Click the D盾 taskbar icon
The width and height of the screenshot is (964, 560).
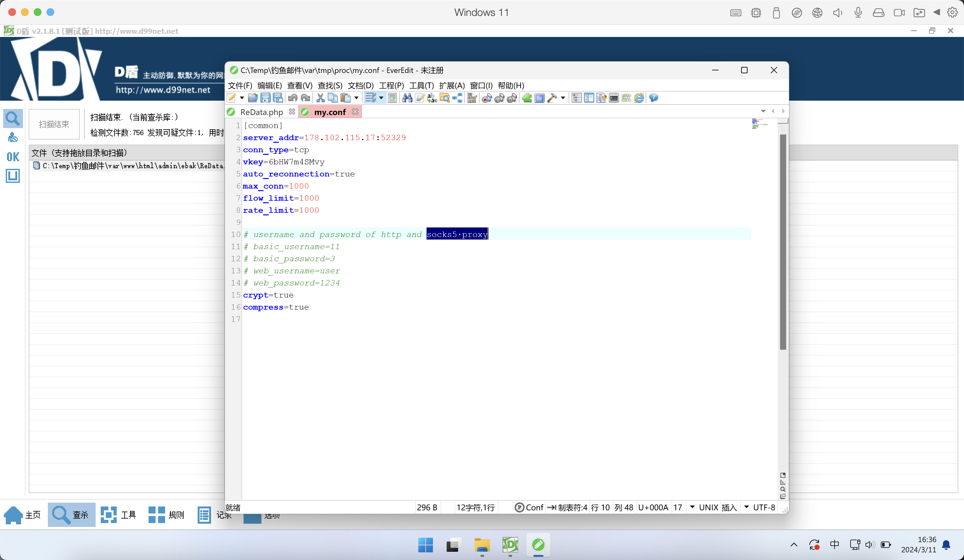510,545
